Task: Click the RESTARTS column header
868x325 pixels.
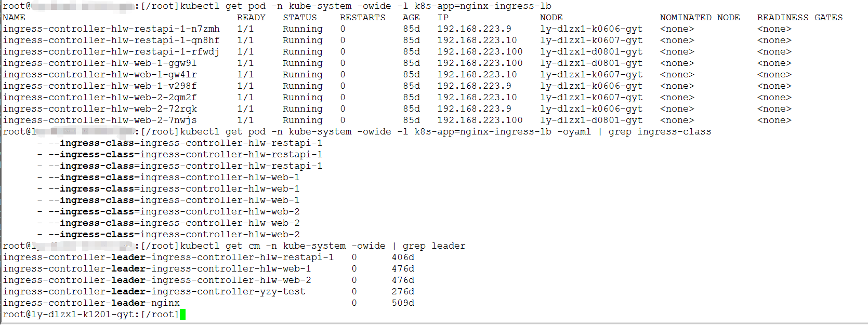Action: click(x=362, y=18)
